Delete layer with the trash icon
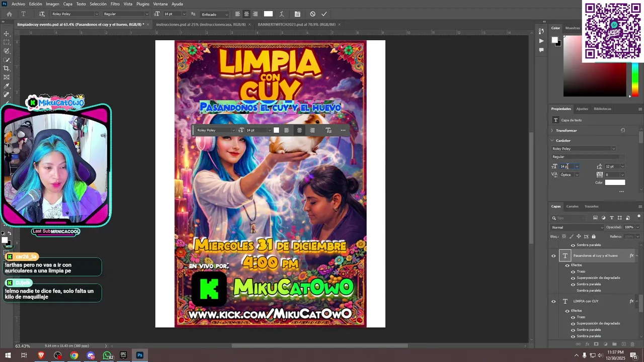The width and height of the screenshot is (644, 362). point(632,344)
